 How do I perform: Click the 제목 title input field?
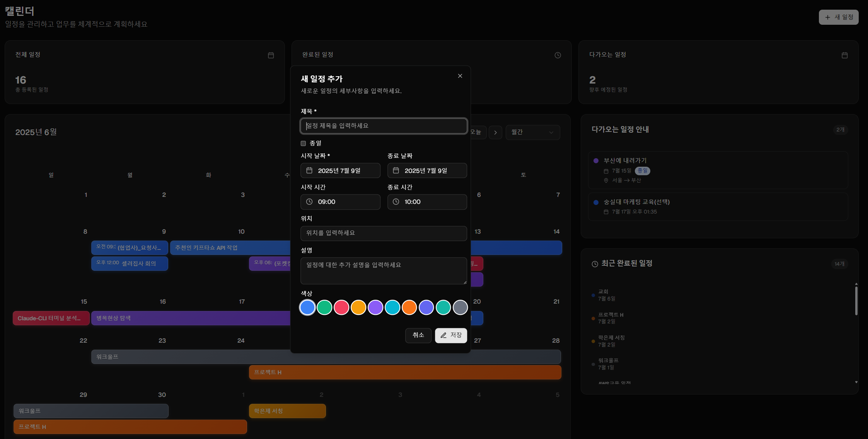coord(384,126)
